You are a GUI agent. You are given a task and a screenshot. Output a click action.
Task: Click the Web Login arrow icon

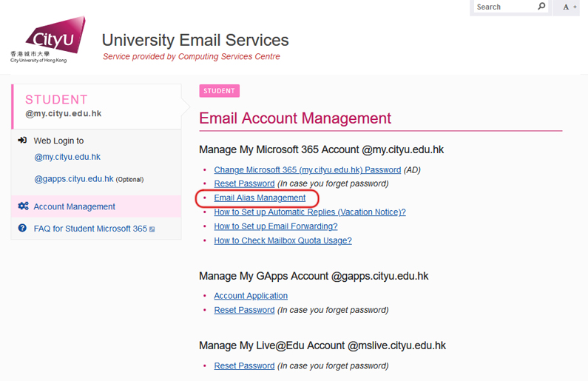coord(23,141)
